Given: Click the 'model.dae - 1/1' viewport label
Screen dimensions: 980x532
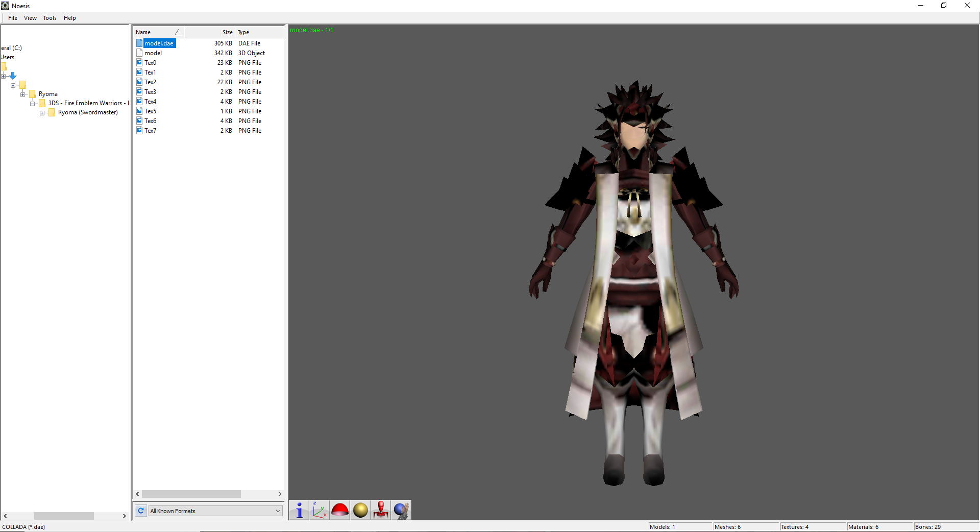Looking at the screenshot, I should pyautogui.click(x=311, y=30).
